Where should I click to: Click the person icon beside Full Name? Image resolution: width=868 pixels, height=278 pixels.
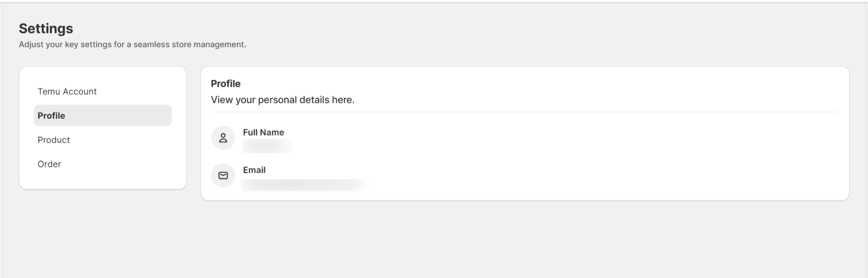tap(223, 138)
